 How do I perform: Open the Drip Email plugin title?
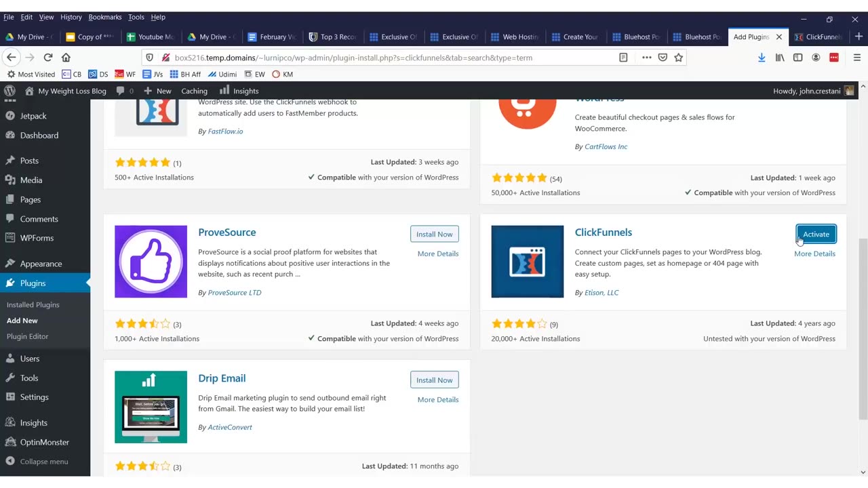pyautogui.click(x=222, y=378)
